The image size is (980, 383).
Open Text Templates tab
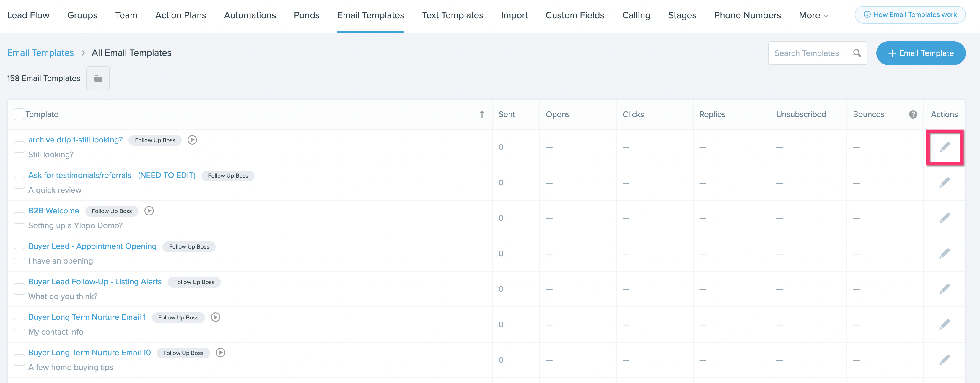coord(453,16)
